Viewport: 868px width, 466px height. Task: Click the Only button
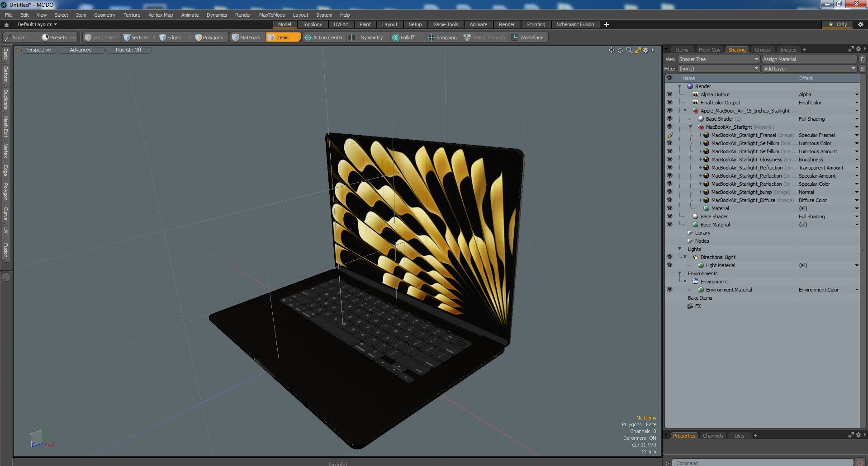pyautogui.click(x=837, y=24)
